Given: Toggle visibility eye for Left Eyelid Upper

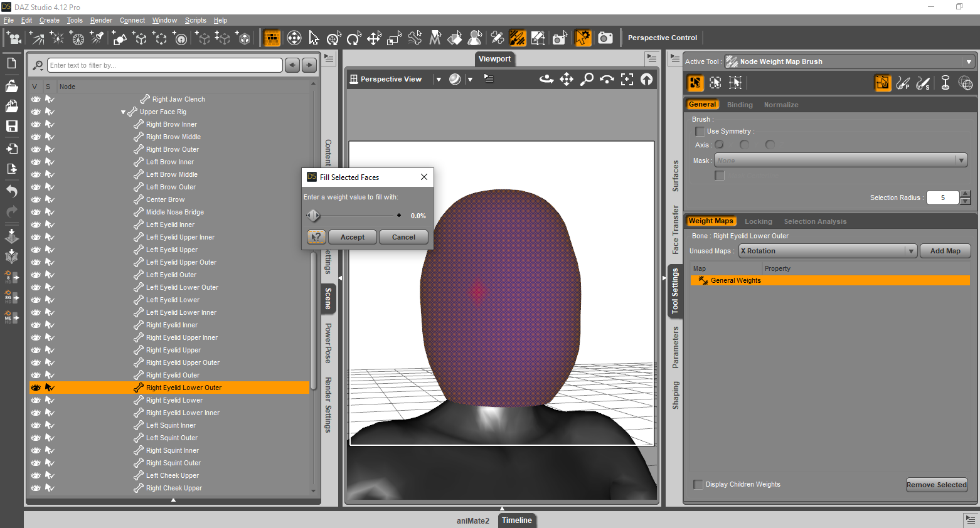Looking at the screenshot, I should click(x=36, y=250).
